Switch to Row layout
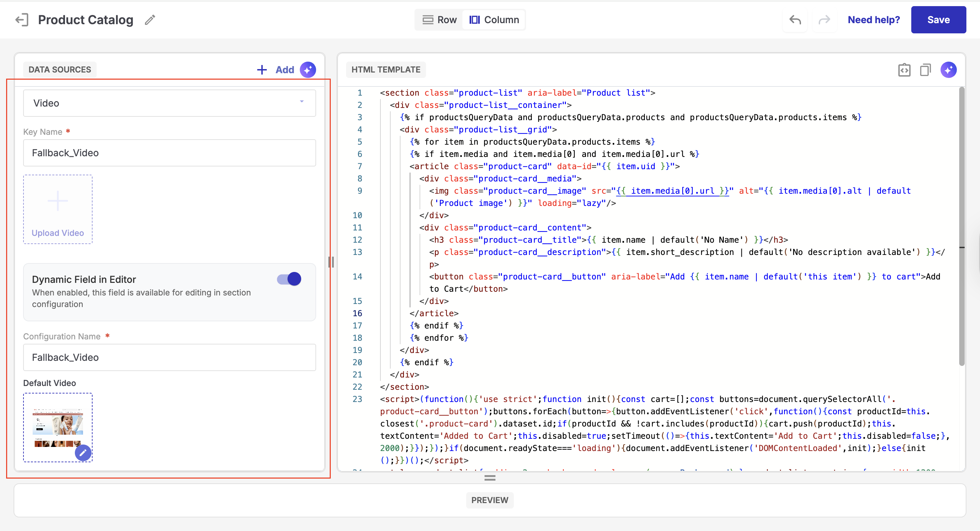This screenshot has width=980, height=531. 439,20
